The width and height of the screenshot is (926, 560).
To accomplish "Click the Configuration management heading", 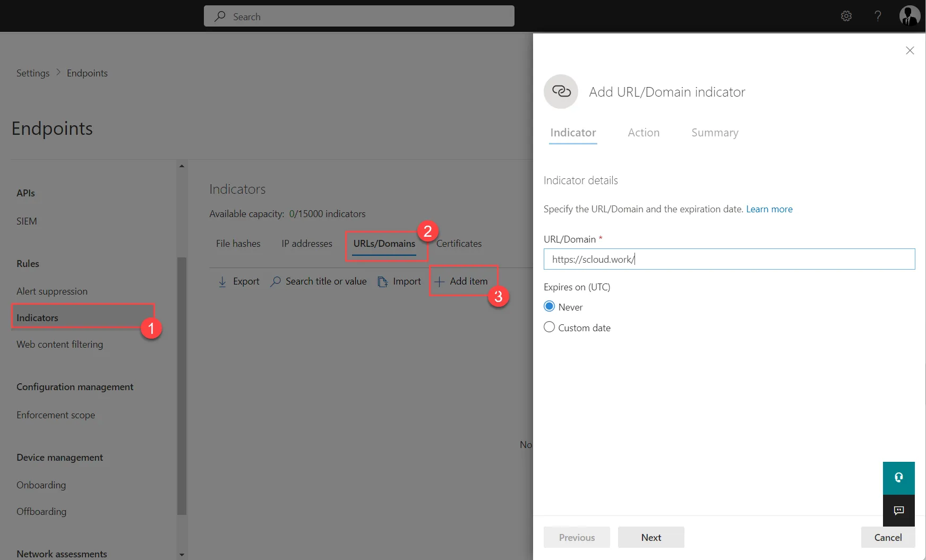I will pyautogui.click(x=75, y=387).
